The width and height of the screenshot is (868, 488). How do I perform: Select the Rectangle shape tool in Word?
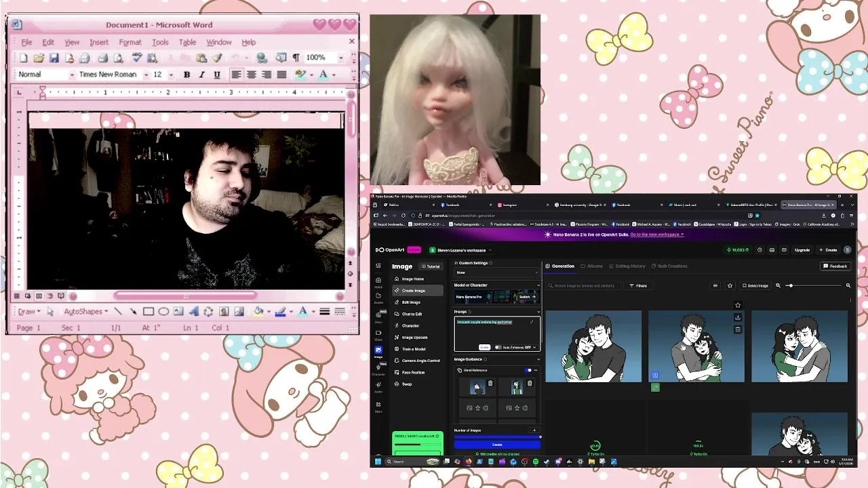pos(149,312)
